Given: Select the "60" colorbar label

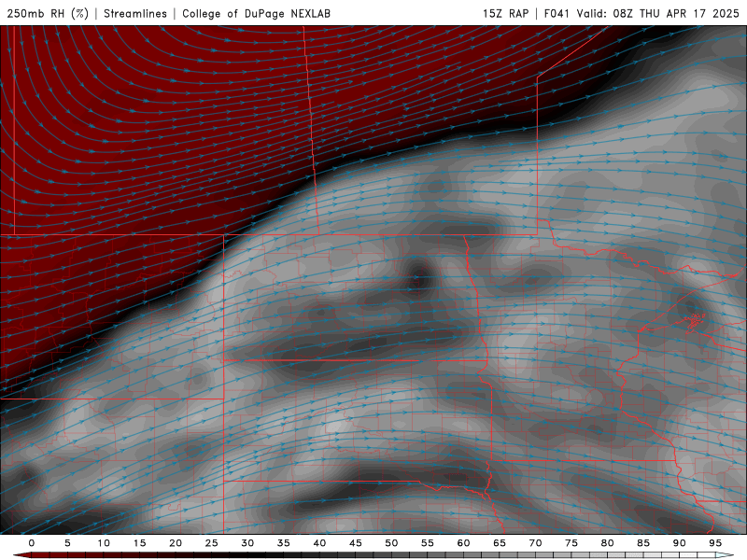Looking at the screenshot, I should 463,543.
